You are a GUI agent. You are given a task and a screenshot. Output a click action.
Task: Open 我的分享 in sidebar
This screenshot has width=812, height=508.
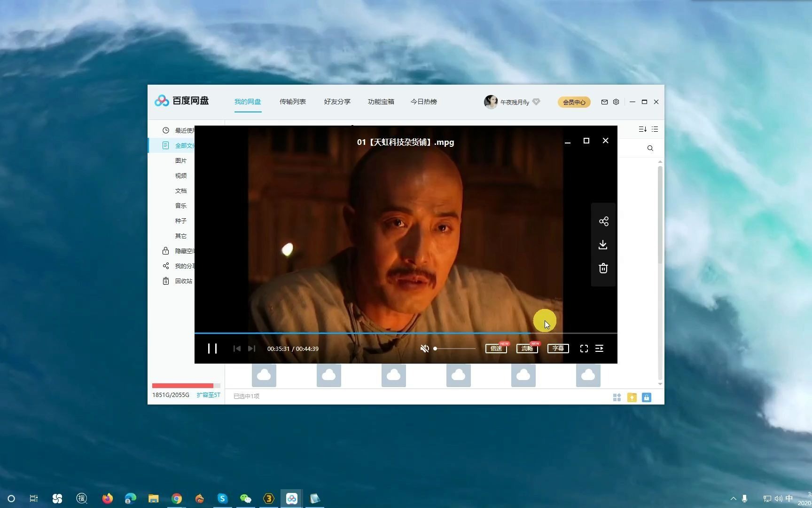[x=179, y=266]
